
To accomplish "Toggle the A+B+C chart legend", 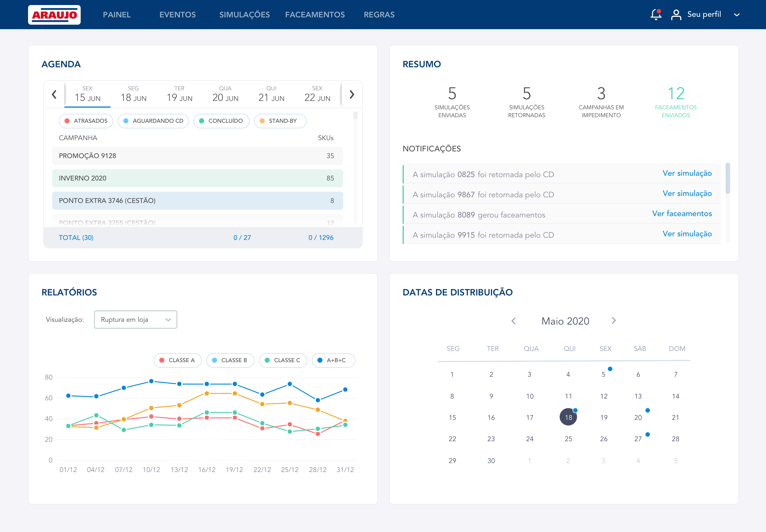I will 333,360.
